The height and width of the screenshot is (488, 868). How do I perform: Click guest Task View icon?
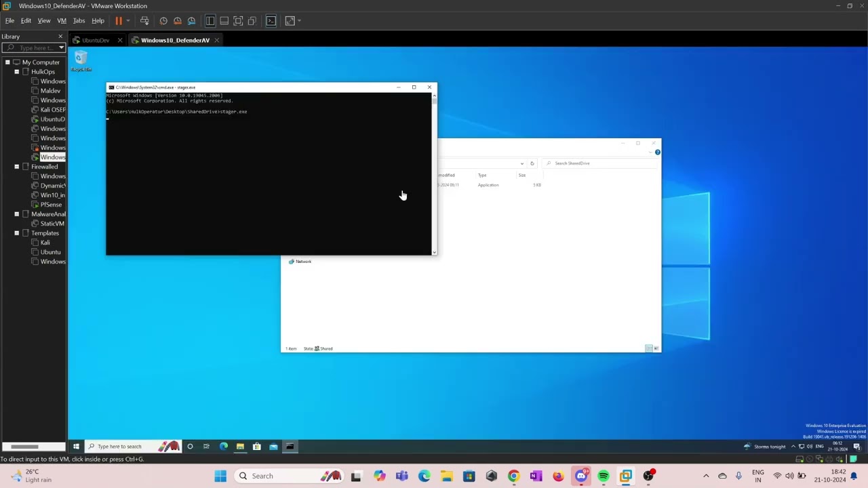point(206,447)
